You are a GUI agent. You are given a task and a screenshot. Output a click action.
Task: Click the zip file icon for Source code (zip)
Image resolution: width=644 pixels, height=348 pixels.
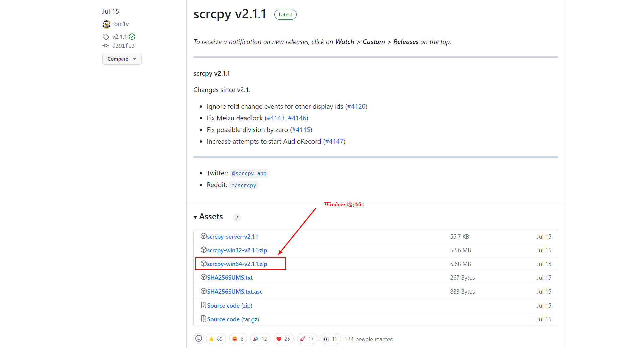pos(204,305)
